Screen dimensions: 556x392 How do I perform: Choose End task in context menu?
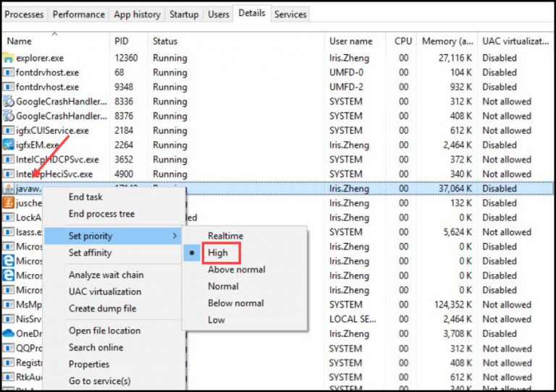pyautogui.click(x=85, y=197)
